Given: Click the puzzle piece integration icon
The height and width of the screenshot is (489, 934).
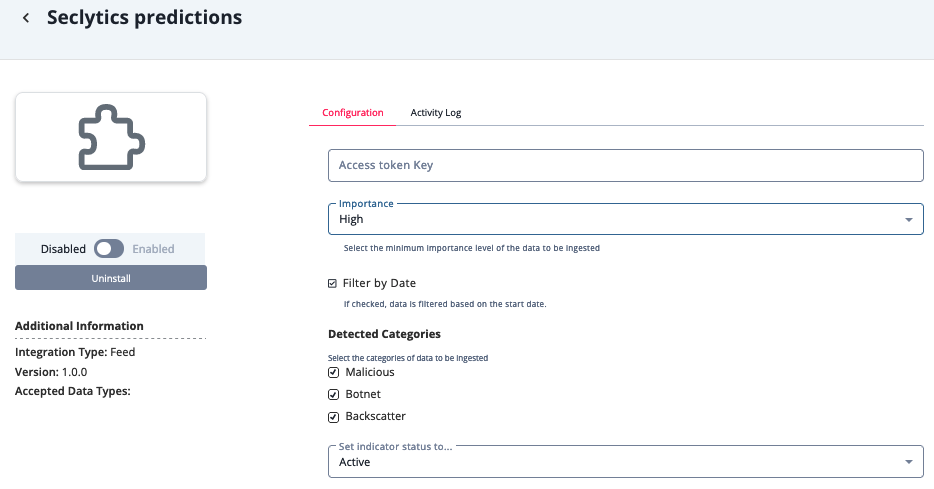Looking at the screenshot, I should [x=111, y=137].
